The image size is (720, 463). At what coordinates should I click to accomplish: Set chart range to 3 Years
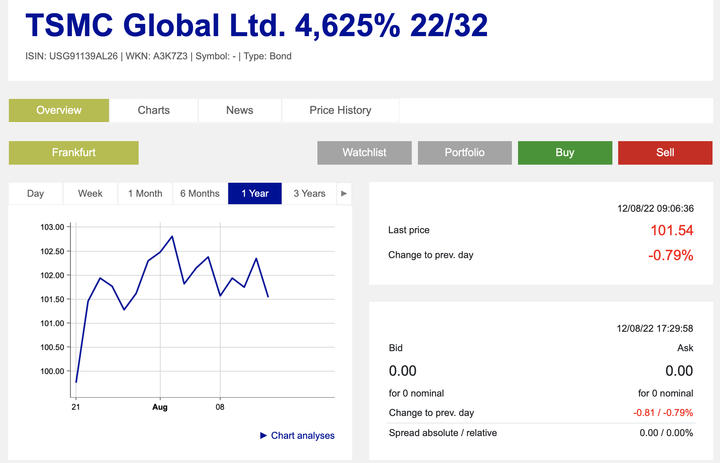pos(309,193)
